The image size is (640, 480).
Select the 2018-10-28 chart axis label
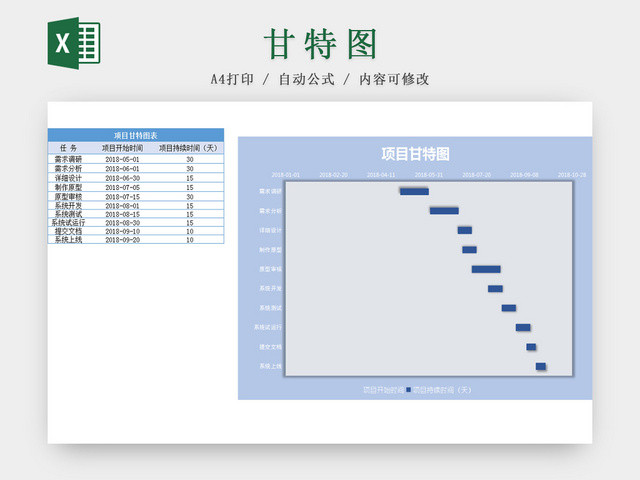pos(572,175)
